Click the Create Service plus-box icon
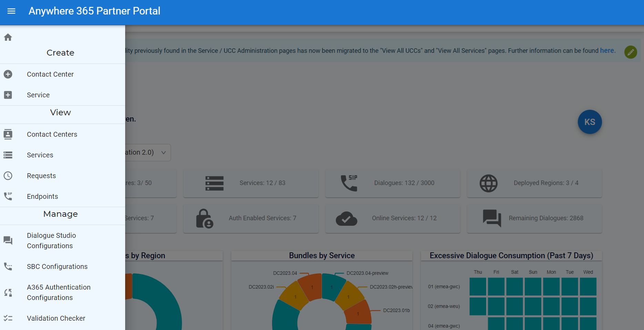This screenshot has width=644, height=330. (x=8, y=95)
